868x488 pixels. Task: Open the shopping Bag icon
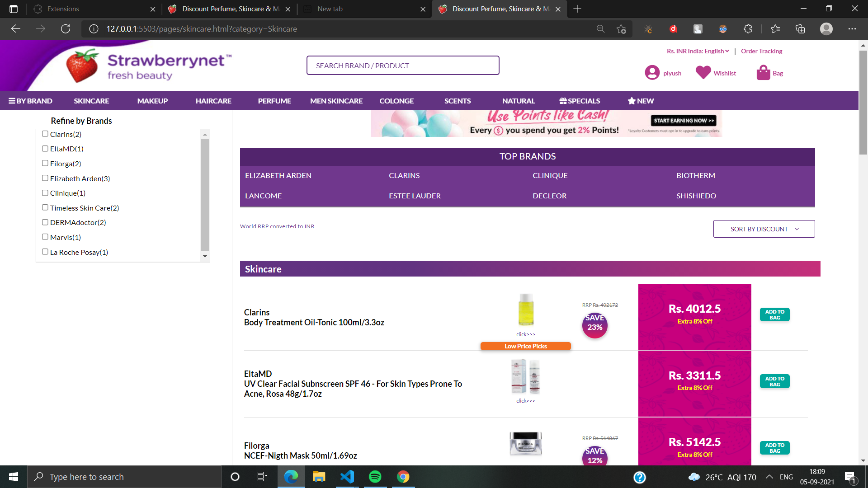[x=763, y=72]
